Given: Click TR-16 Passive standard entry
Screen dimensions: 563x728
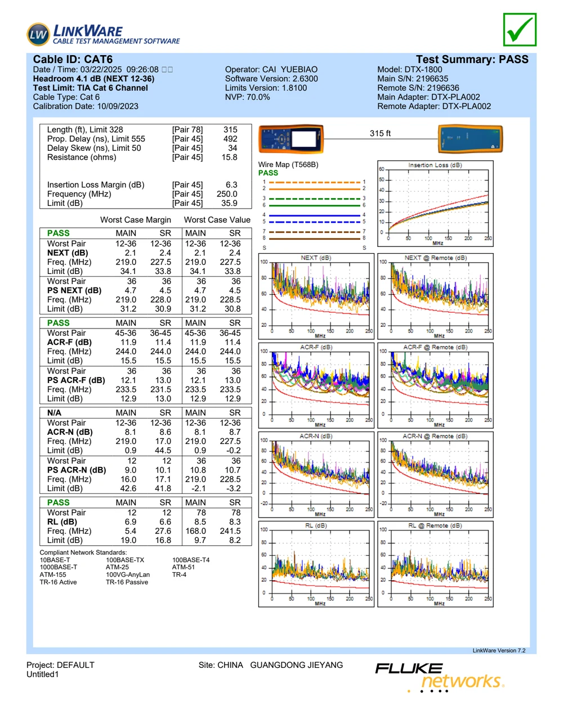Looking at the screenshot, I should (x=127, y=582).
